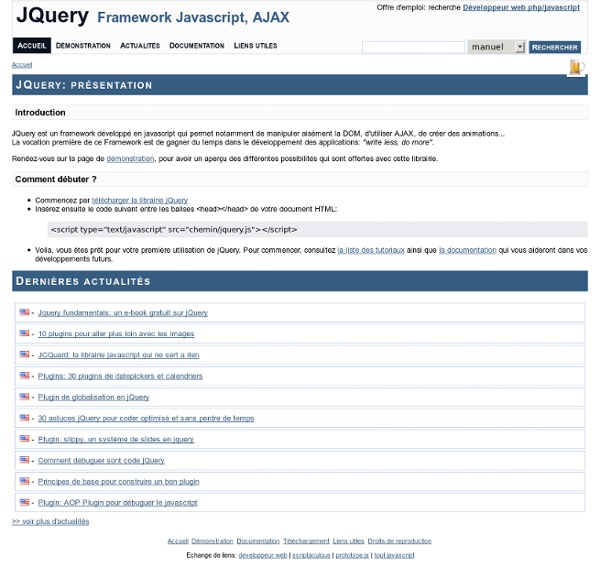The width and height of the screenshot is (600, 565).
Task: Open Comment débuguer sont code jQuery link
Action: [101, 461]
